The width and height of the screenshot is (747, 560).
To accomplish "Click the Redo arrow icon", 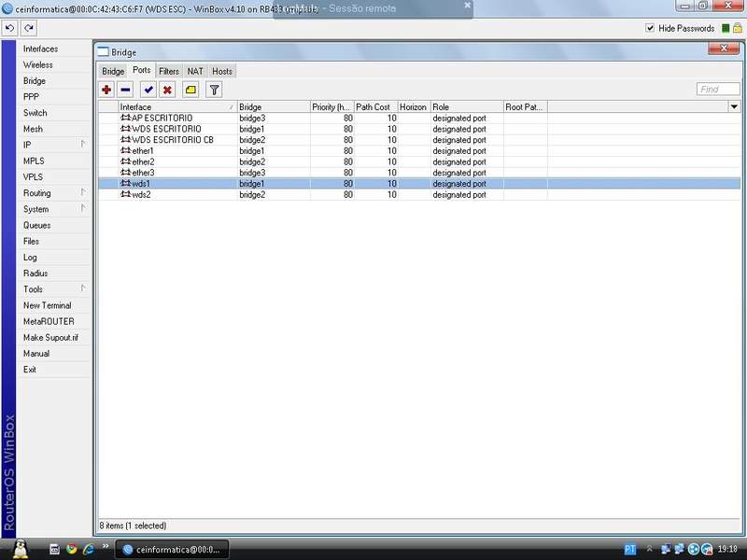I will [29, 28].
